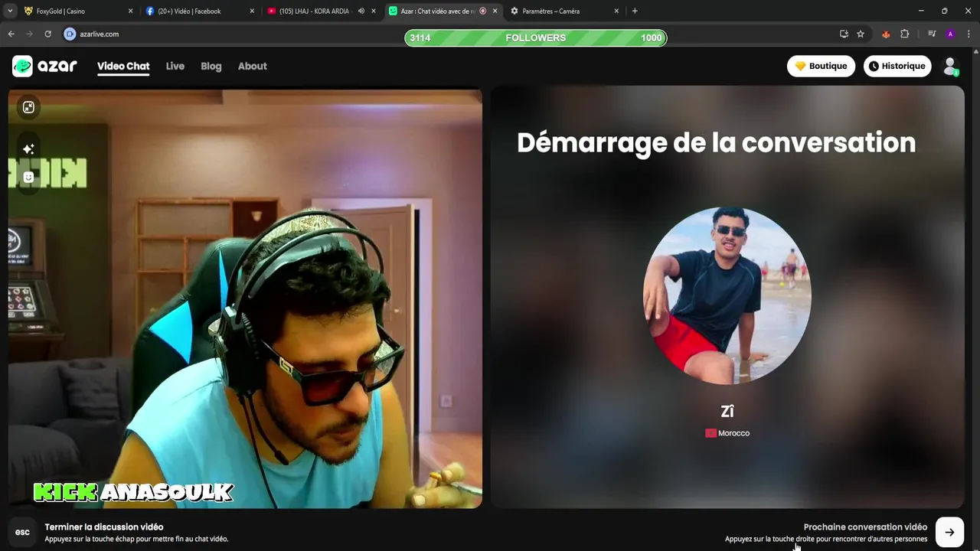Click the Morocco country label
Viewport: 980px width, 551px height.
[x=727, y=433]
